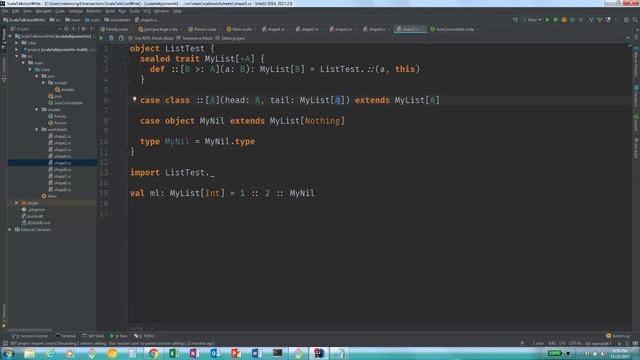Click the build project icon left of Main config
Screen dimensions: 640x360
click(515, 20)
